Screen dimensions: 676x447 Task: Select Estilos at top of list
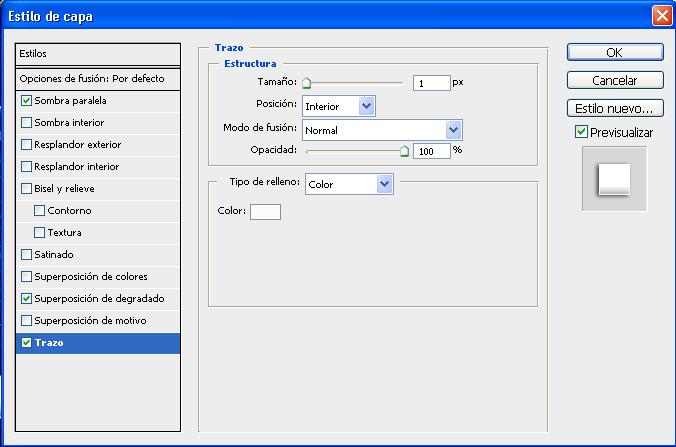(98, 54)
